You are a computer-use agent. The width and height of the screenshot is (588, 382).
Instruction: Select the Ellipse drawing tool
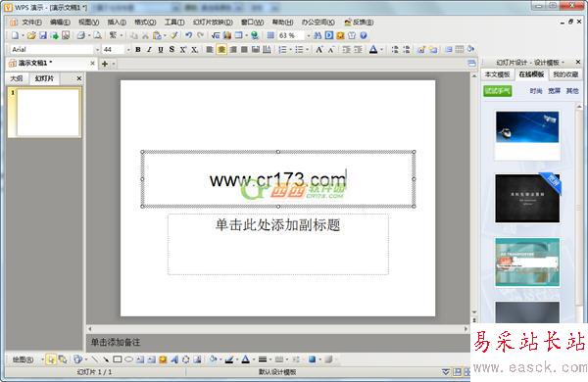tap(128, 359)
